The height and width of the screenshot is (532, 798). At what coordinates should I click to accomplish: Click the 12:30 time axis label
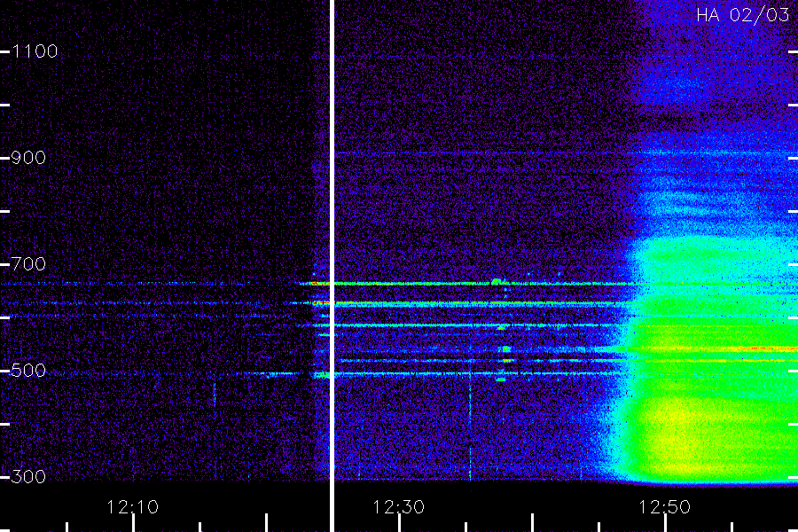point(398,507)
